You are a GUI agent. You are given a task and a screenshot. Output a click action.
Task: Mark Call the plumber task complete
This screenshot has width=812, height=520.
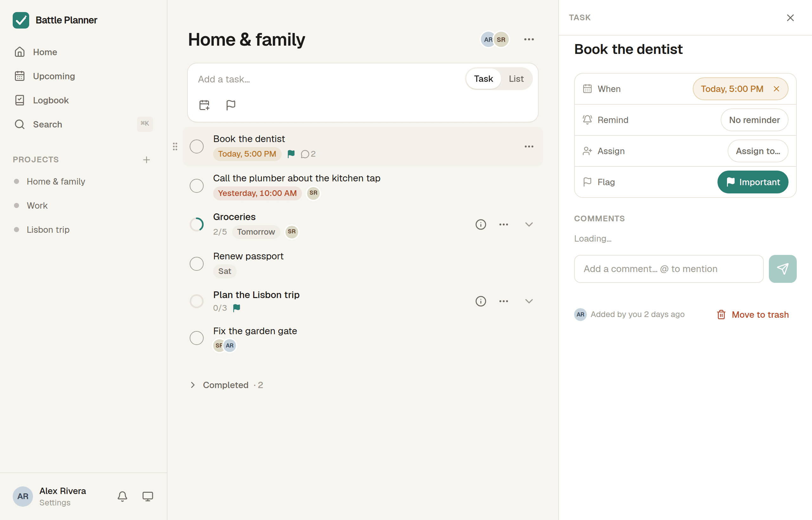[x=197, y=186]
